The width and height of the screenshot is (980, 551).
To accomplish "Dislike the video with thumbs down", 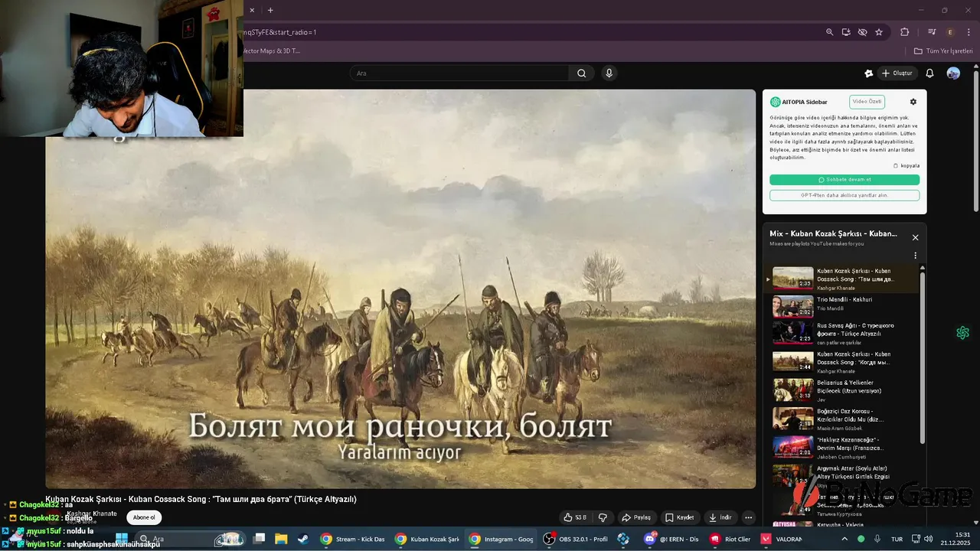I will tap(603, 517).
